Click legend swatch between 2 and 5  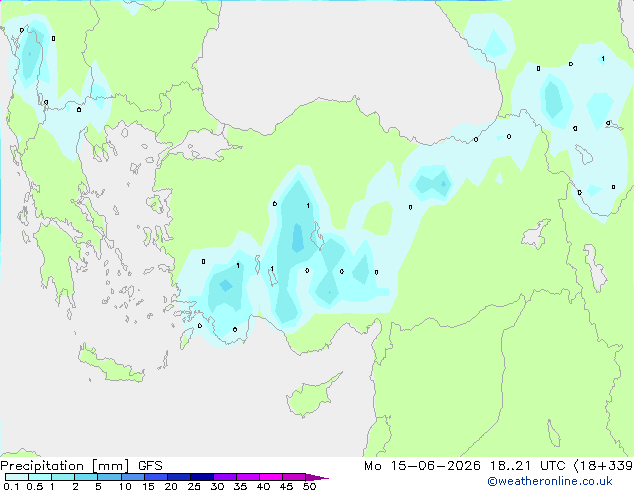[x=86, y=477]
